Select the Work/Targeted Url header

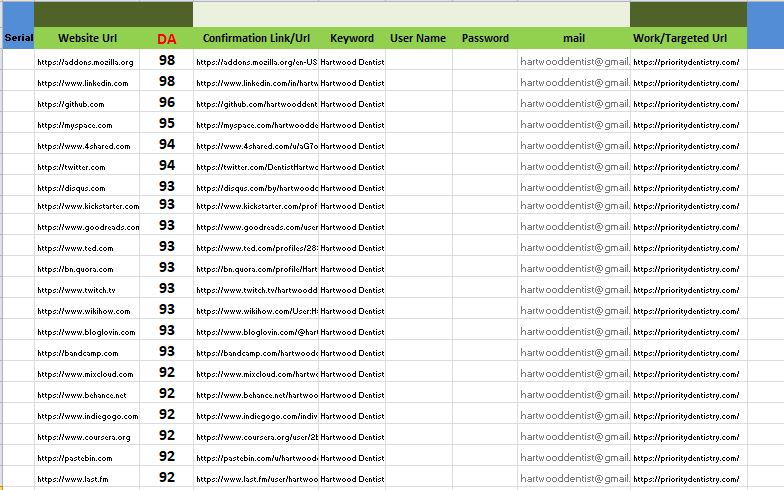pyautogui.click(x=687, y=38)
